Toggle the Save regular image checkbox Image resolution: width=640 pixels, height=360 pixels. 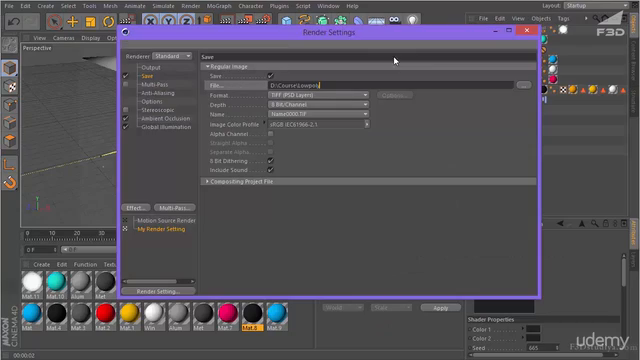[271, 76]
